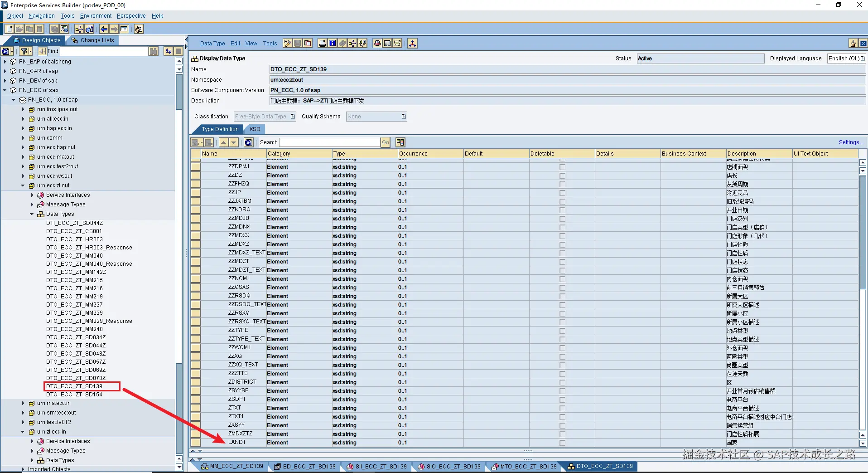The image size is (868, 473).
Task: Click the print icon in editor toolbar
Action: (323, 44)
